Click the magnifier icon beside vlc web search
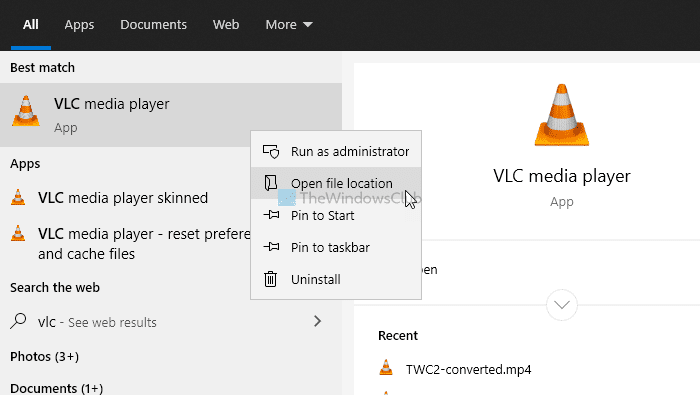700x395 pixels. [18, 321]
